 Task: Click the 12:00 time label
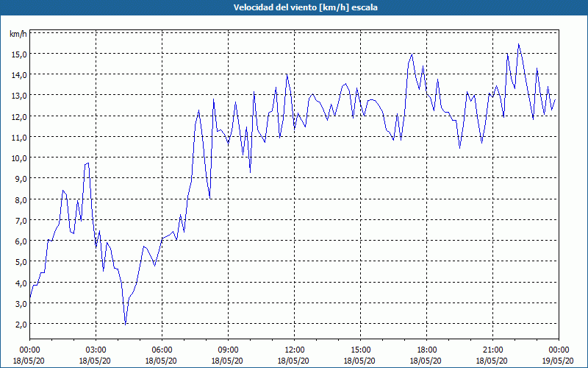(295, 350)
